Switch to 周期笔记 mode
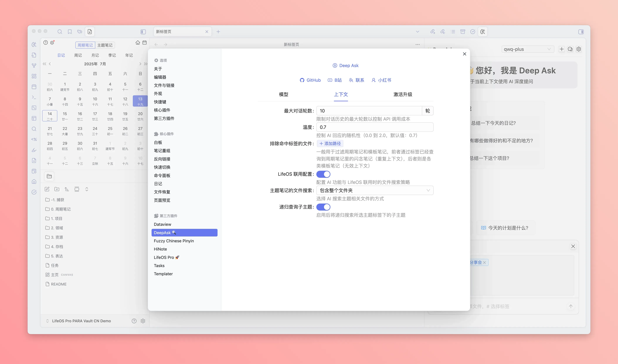 pyautogui.click(x=85, y=45)
